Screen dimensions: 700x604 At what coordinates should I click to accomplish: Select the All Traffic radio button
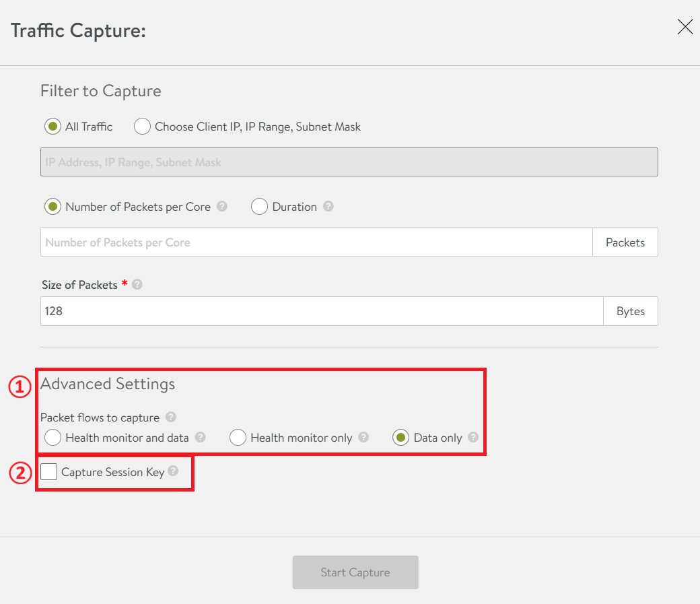pyautogui.click(x=53, y=127)
